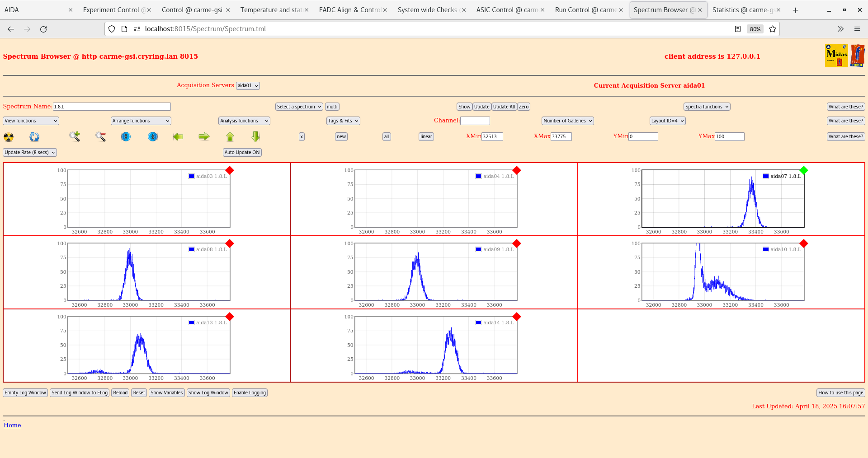Click the blue legend swatch for aida10

[x=765, y=249]
